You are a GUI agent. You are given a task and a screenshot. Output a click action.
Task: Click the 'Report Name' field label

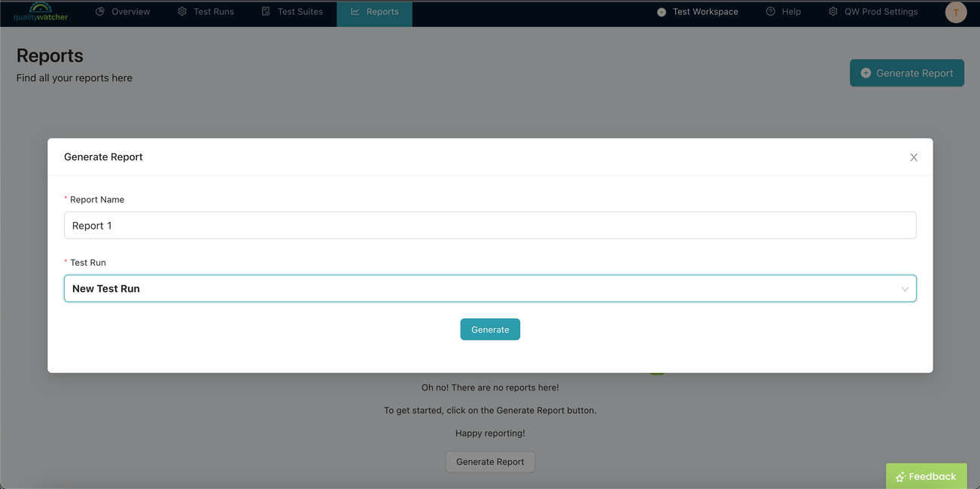pos(97,199)
